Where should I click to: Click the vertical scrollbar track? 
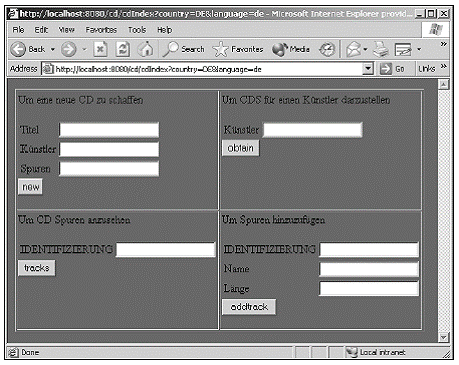click(x=443, y=211)
